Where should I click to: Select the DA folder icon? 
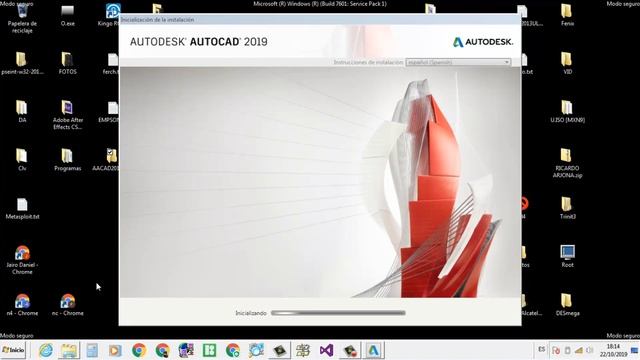coord(22,111)
